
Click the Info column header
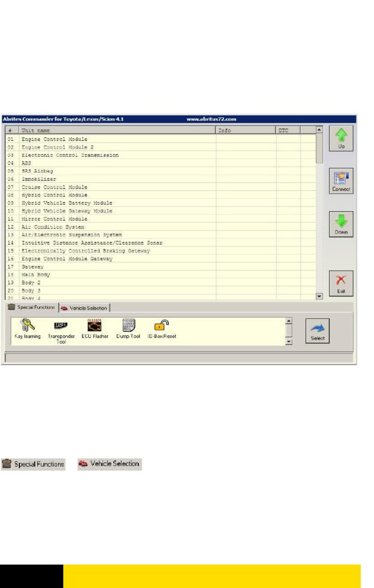(x=246, y=130)
